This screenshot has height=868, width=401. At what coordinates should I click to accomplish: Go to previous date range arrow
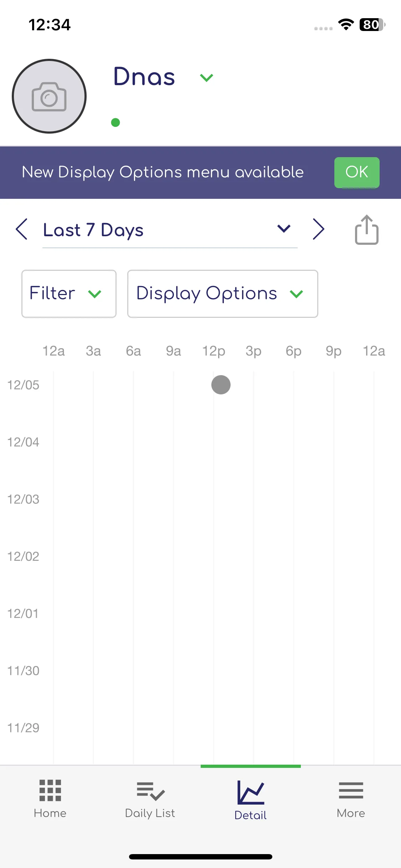pos(22,229)
